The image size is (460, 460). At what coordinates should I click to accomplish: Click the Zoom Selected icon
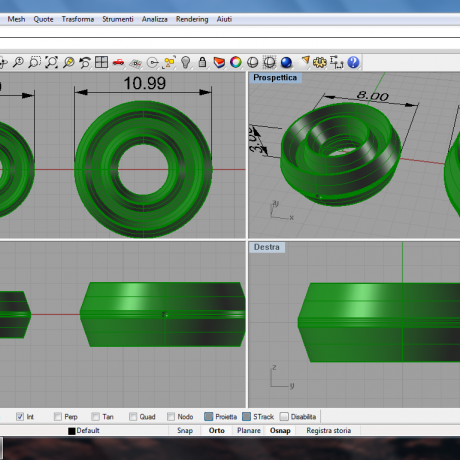69,62
